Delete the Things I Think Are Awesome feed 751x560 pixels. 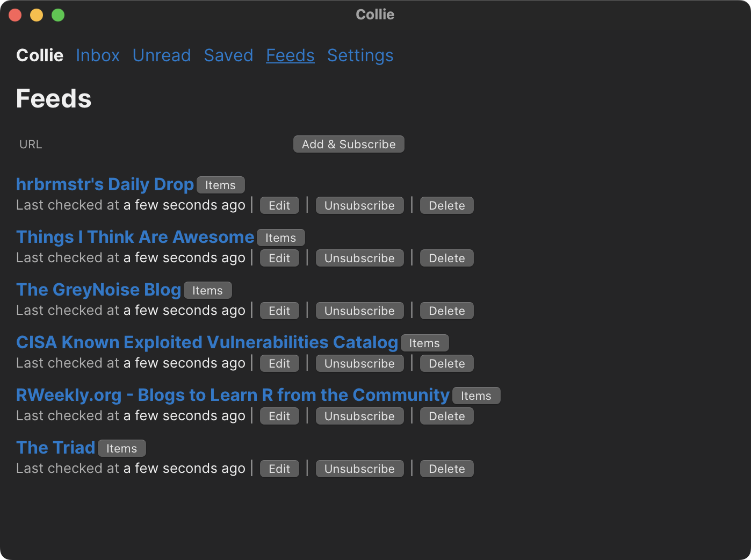click(x=446, y=258)
